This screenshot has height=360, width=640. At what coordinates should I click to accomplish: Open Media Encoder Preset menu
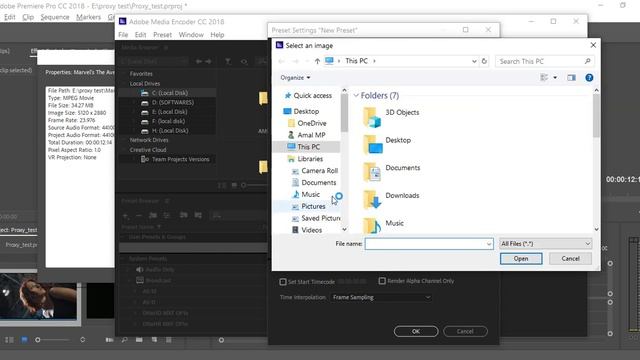(162, 35)
